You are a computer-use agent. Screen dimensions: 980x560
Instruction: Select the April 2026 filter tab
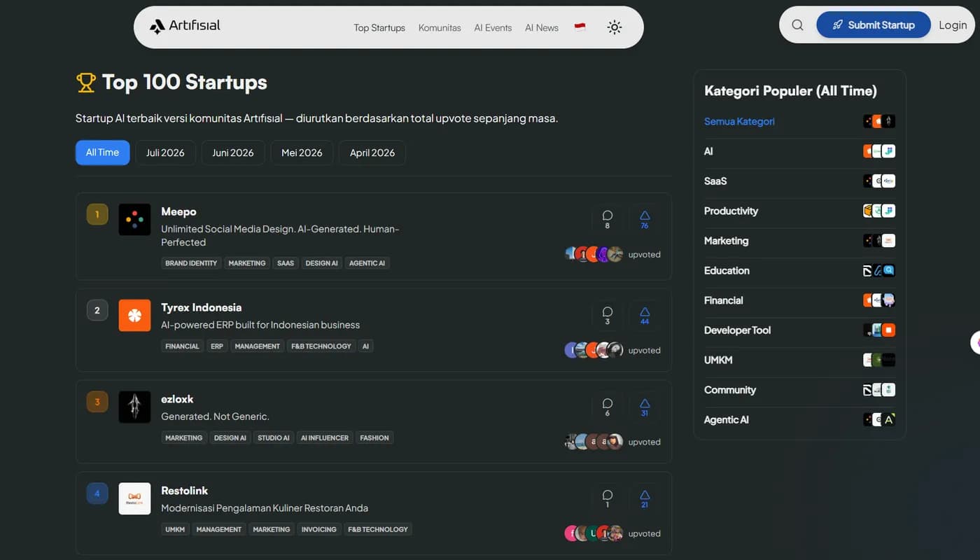(372, 153)
